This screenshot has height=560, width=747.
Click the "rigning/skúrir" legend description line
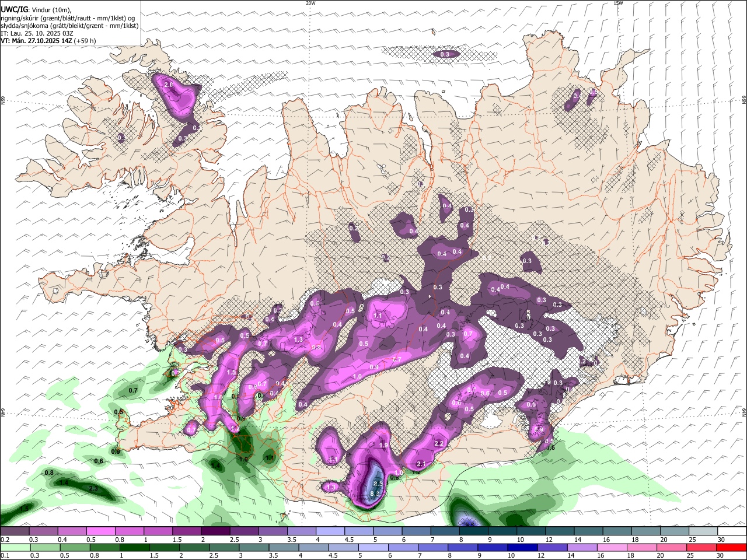68,18
